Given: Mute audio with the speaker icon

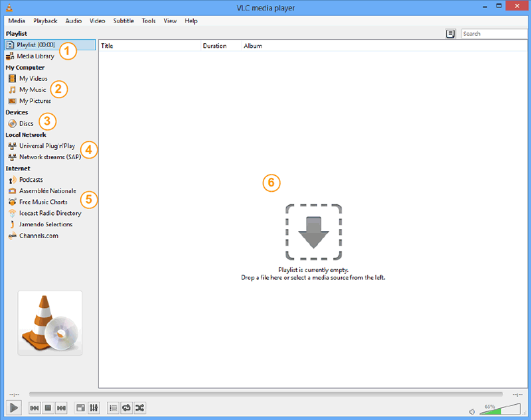Looking at the screenshot, I should coord(471,411).
